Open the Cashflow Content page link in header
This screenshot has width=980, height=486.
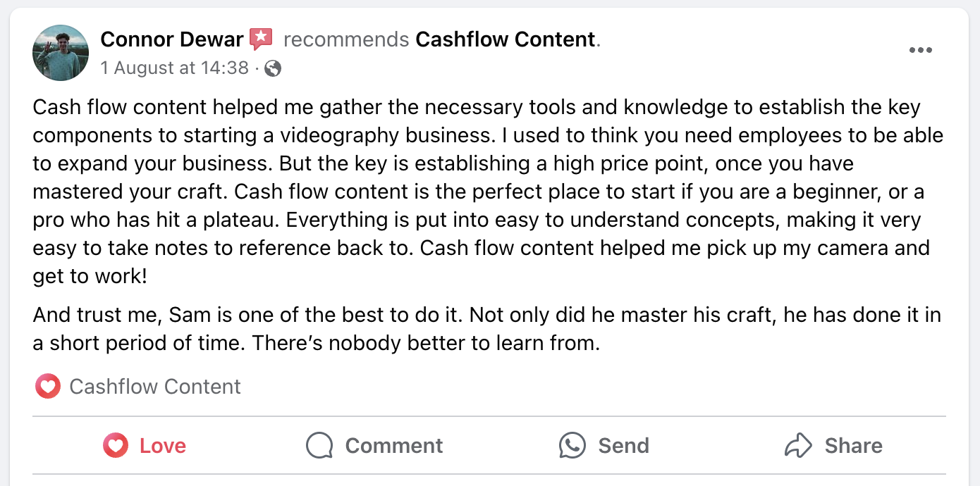point(506,39)
